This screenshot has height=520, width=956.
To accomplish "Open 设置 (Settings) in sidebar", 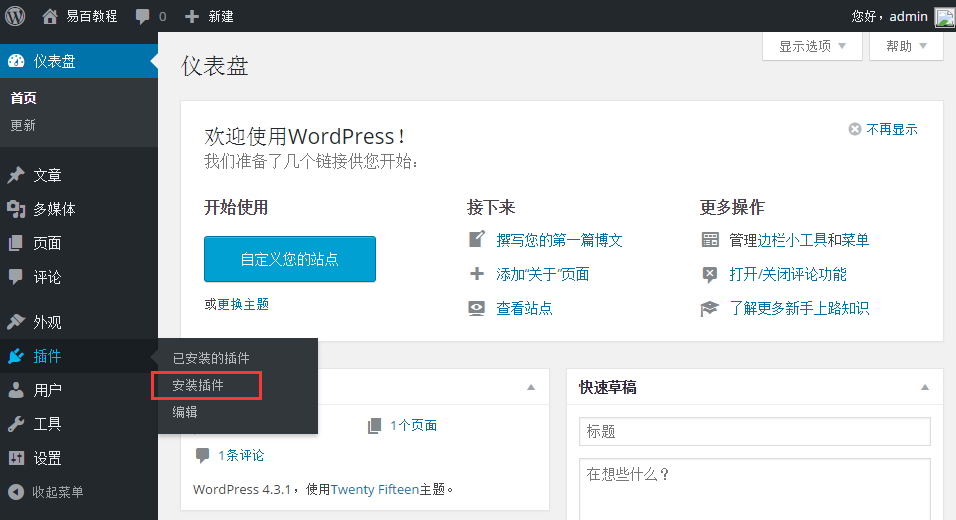I will (47, 458).
